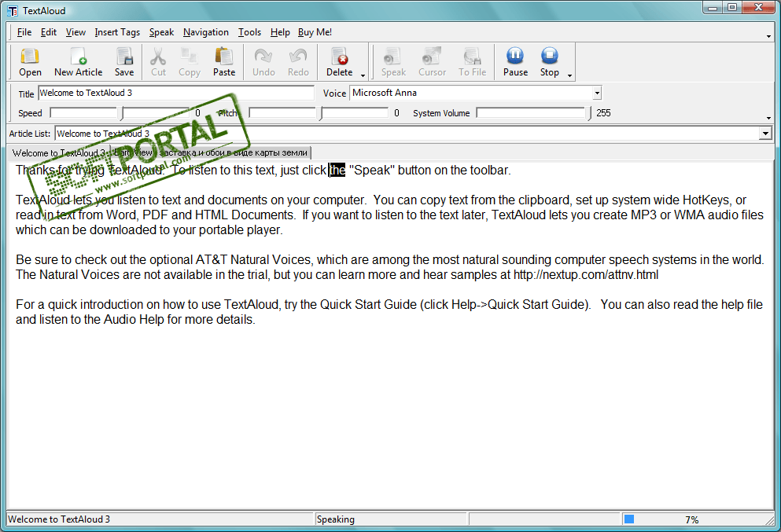Click status bar "Welcome to TextAloud 3"

59,519
